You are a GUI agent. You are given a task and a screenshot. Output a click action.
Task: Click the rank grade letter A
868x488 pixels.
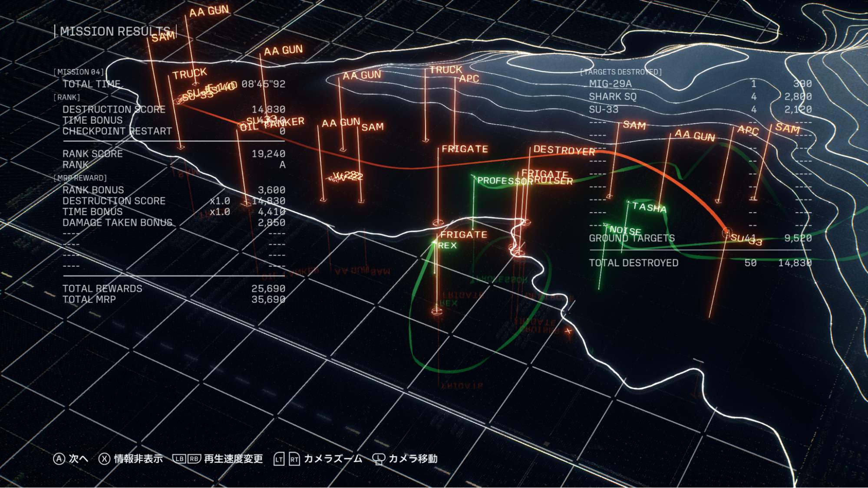coord(283,165)
